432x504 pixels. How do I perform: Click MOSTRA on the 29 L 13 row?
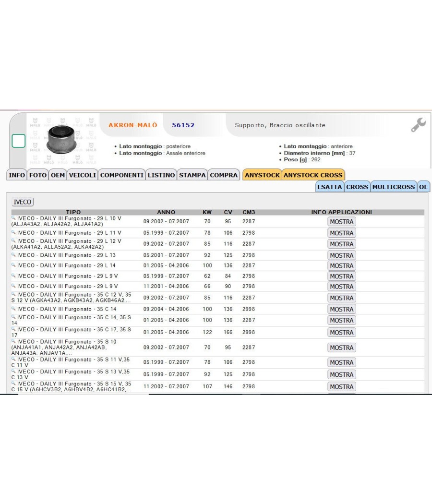(342, 255)
